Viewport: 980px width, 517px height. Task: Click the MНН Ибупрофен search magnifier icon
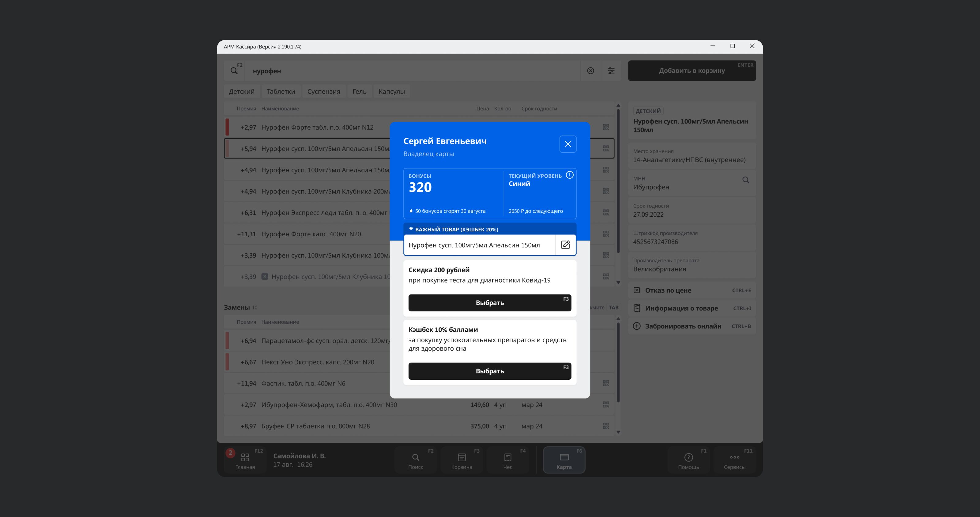click(x=745, y=180)
